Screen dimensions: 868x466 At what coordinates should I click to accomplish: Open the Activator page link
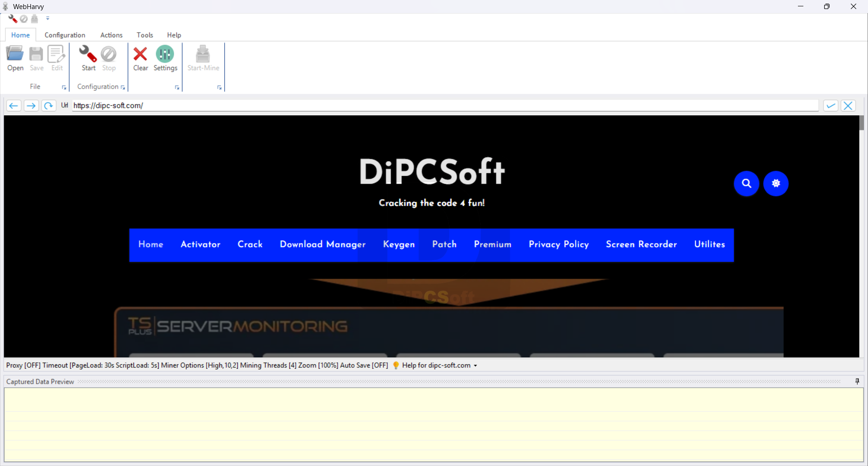[x=200, y=244]
